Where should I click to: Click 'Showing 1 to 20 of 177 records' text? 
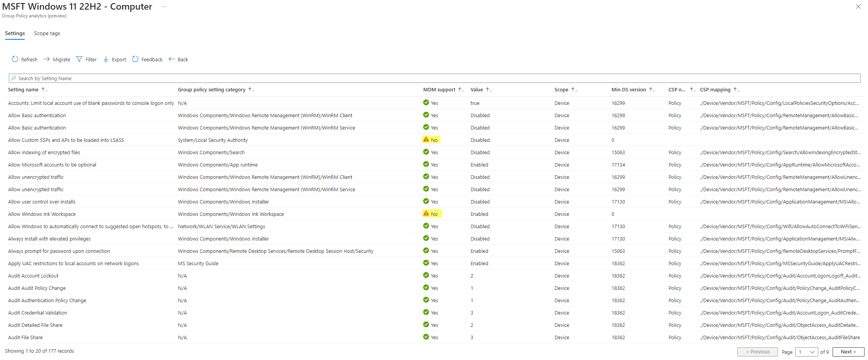click(x=40, y=351)
